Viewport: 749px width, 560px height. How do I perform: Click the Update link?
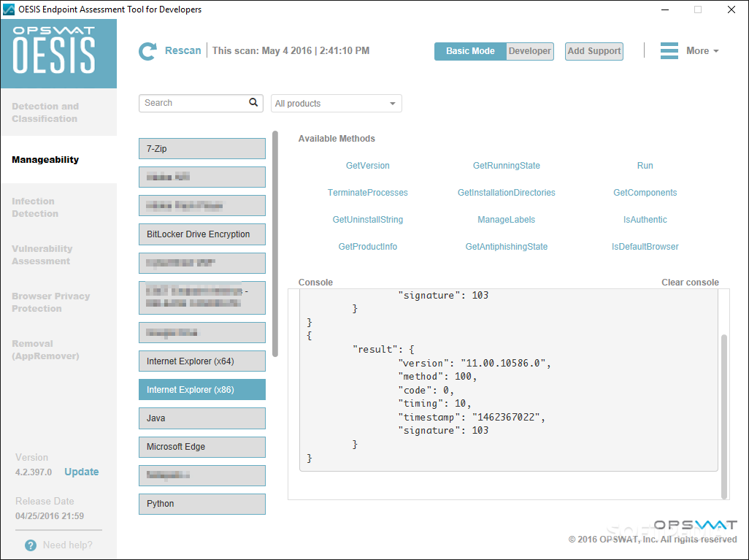[x=82, y=472]
